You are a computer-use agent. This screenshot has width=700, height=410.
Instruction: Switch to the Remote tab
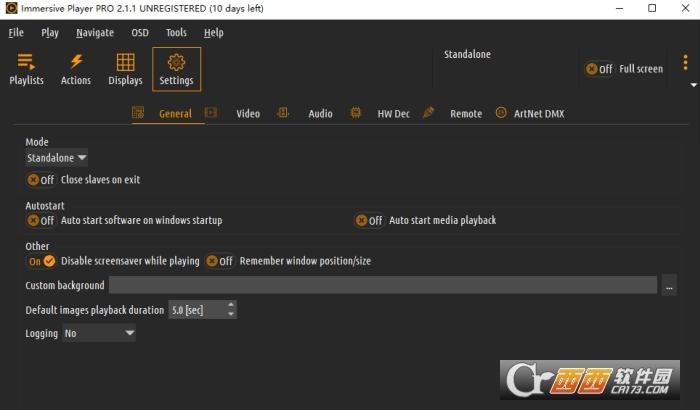(x=466, y=113)
